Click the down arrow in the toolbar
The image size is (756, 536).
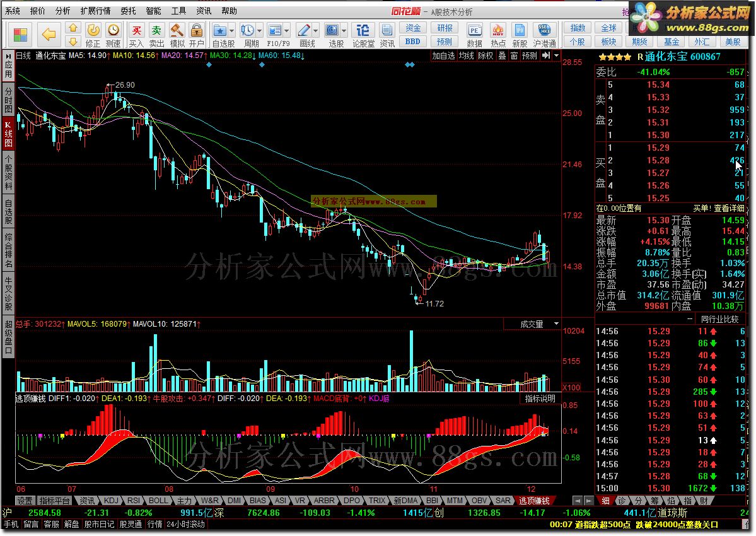point(73,42)
